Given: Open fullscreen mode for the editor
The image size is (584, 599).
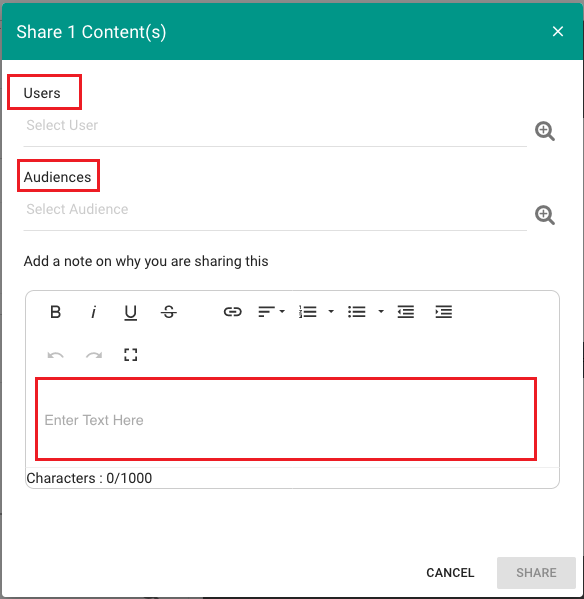Looking at the screenshot, I should point(131,355).
